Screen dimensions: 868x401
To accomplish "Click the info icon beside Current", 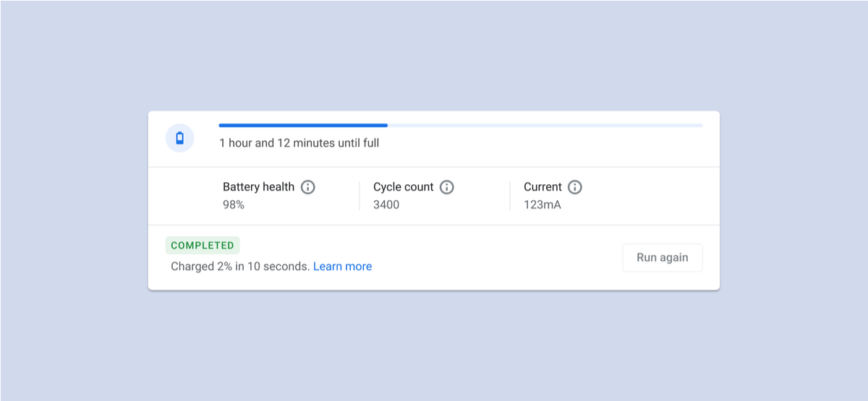I will point(575,187).
